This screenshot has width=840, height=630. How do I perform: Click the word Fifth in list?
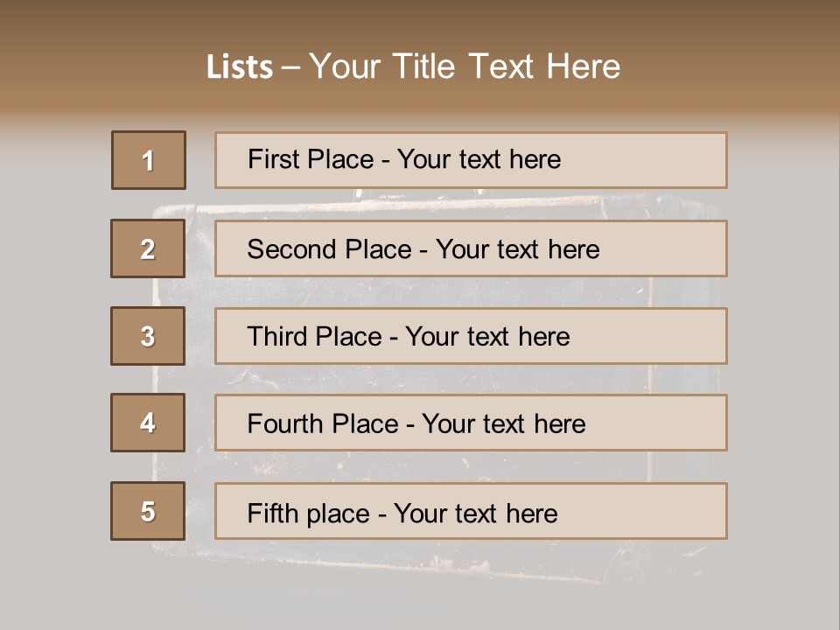273,513
